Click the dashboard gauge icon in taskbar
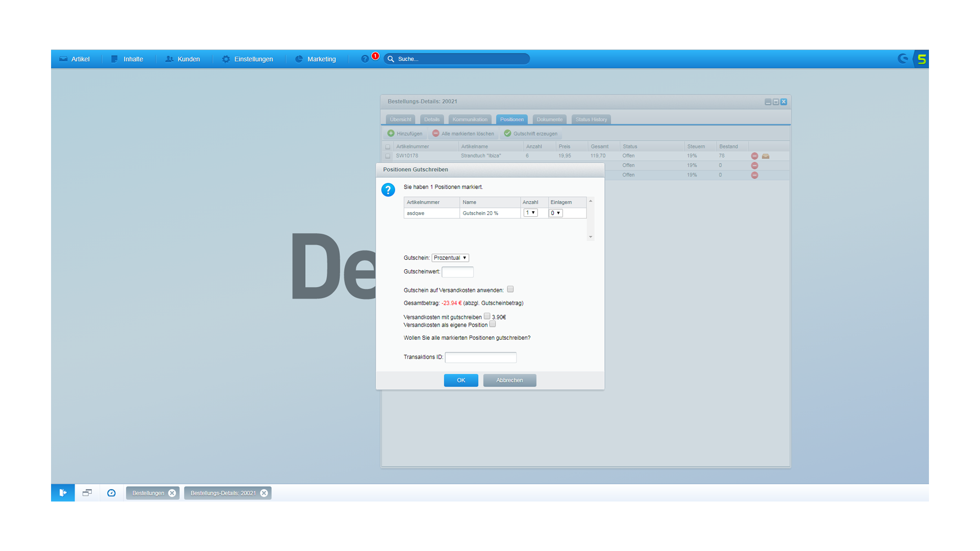 [x=111, y=493]
